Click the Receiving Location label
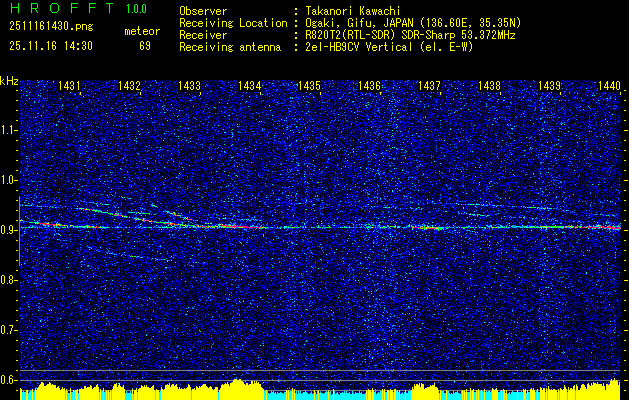Viewport: 629px width, 400px height. point(233,23)
